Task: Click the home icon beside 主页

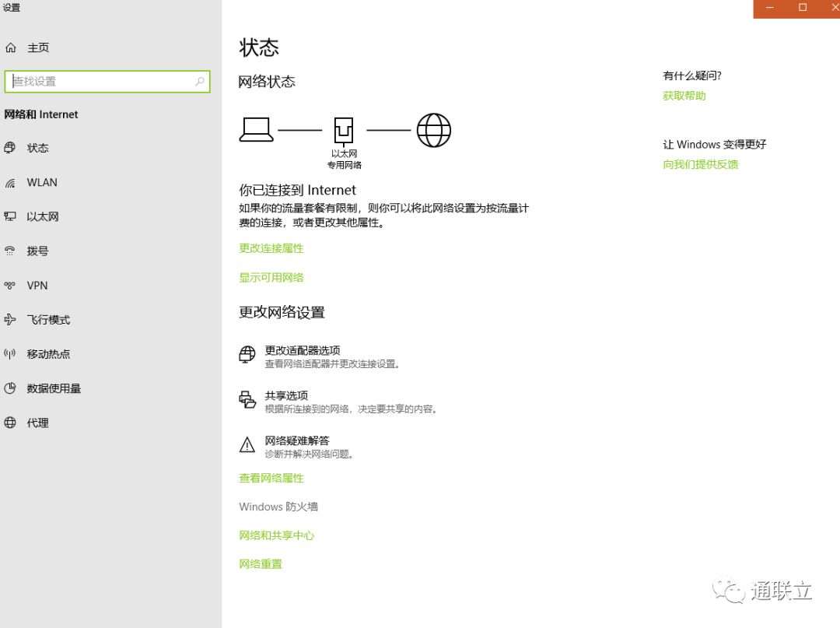Action: (11, 47)
